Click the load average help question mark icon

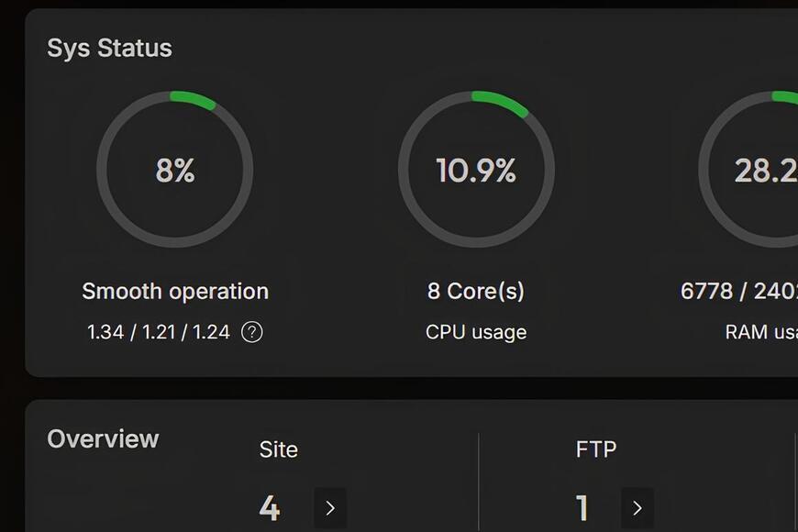251,332
